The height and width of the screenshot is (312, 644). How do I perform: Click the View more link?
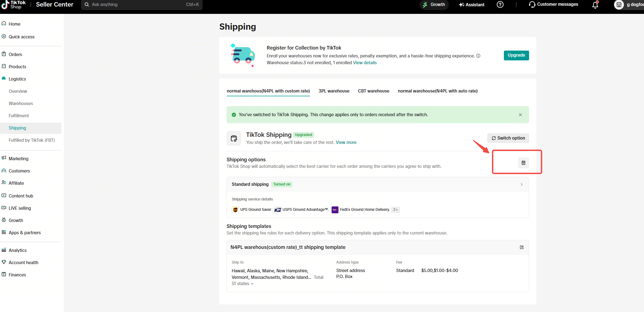point(346,143)
